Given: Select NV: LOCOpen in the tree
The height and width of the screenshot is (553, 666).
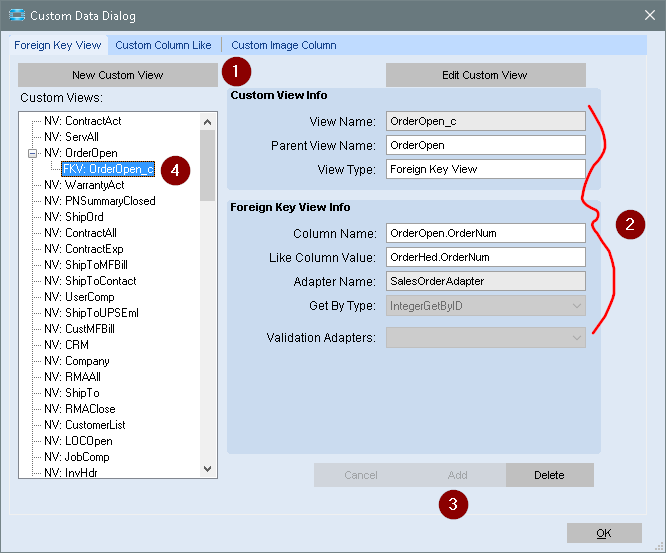Looking at the screenshot, I should (x=78, y=441).
